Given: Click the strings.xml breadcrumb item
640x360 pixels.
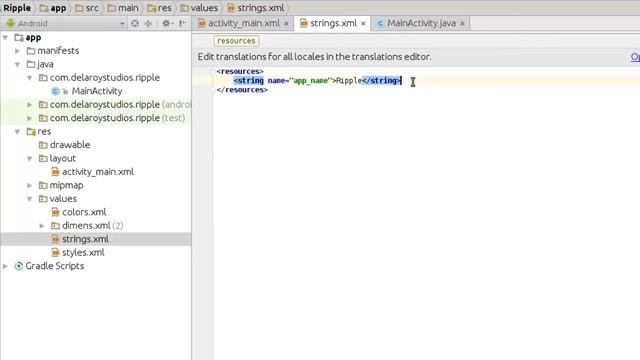Looking at the screenshot, I should click(x=256, y=8).
